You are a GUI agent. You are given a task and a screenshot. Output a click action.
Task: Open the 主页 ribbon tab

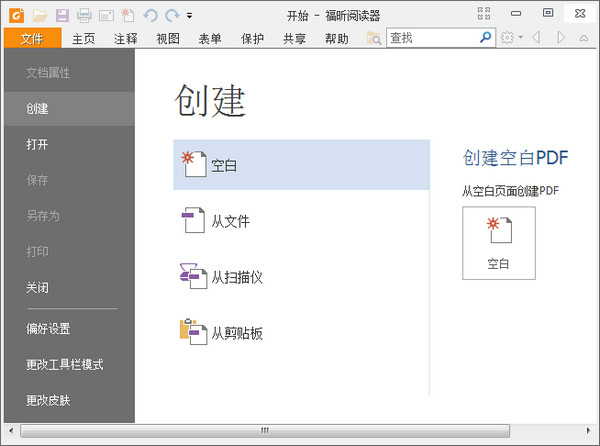pyautogui.click(x=84, y=39)
